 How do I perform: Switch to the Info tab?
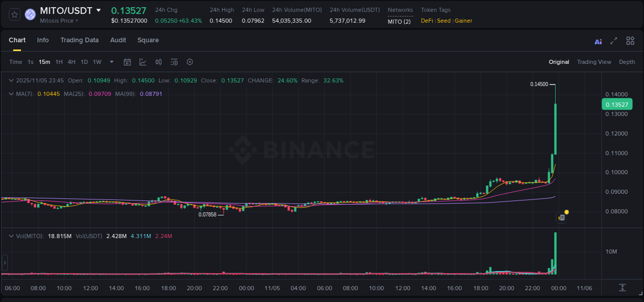[43, 40]
